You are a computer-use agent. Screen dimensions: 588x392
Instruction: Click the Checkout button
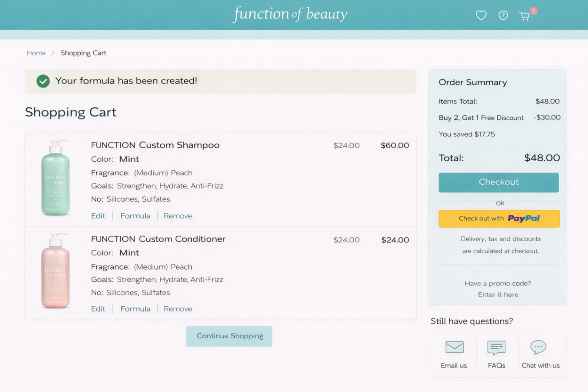coord(498,182)
